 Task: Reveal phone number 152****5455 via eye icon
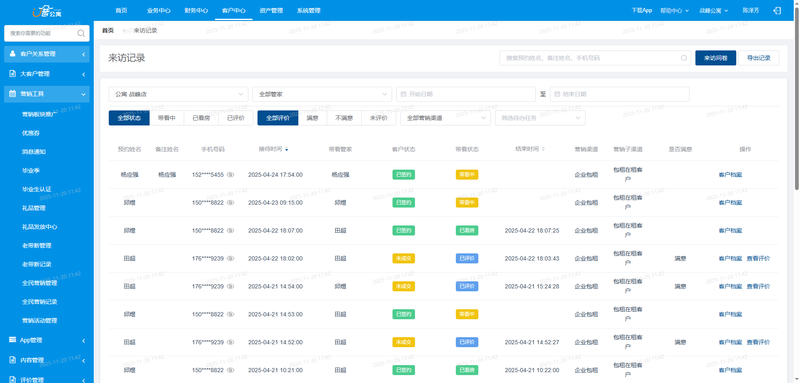pos(230,174)
